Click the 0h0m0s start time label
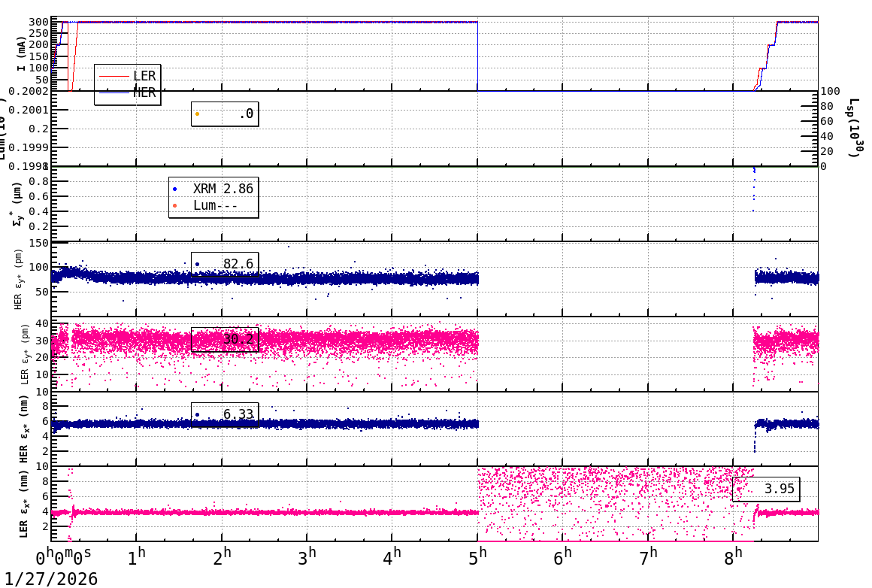The height and width of the screenshot is (588, 872). pos(64,558)
